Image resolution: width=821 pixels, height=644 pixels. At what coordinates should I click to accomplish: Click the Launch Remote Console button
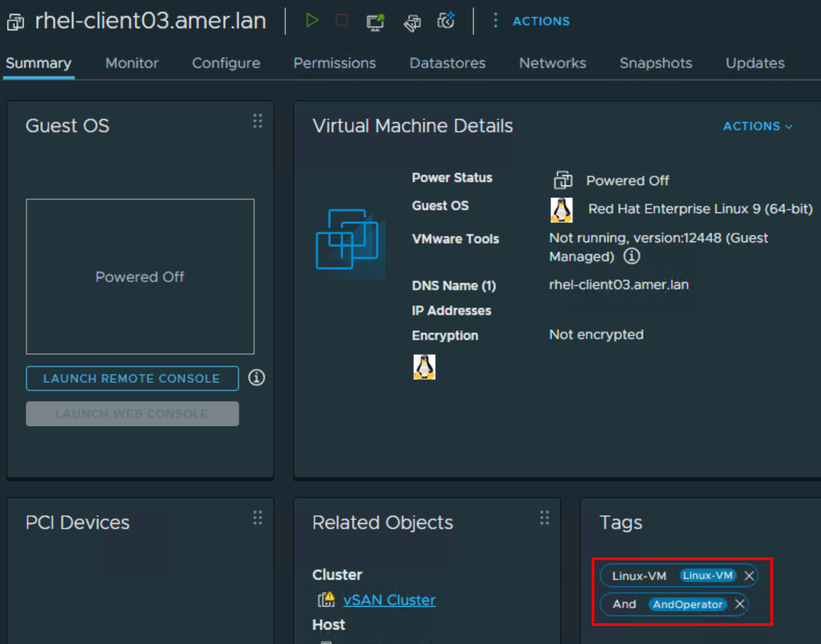click(x=132, y=378)
